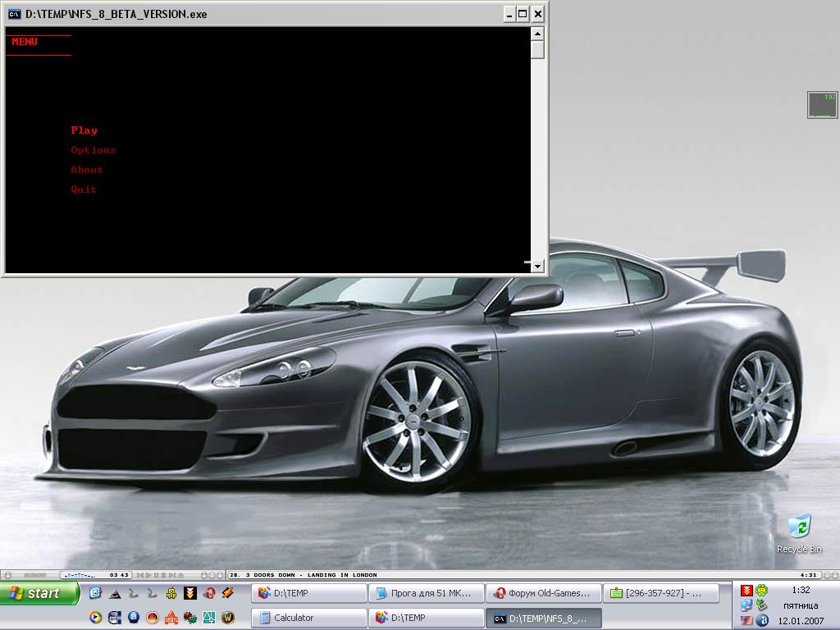Open the ICQ 296-357-927 taskbar window

tap(660, 593)
